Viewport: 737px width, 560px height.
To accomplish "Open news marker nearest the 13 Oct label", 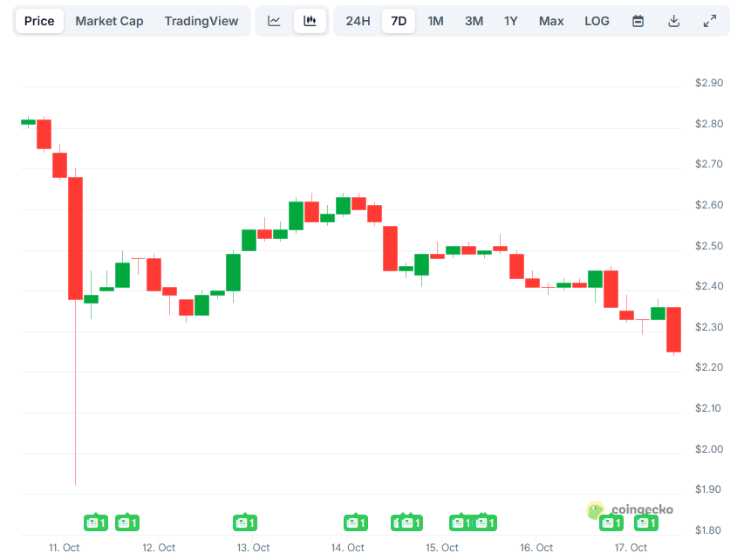I will (x=245, y=522).
